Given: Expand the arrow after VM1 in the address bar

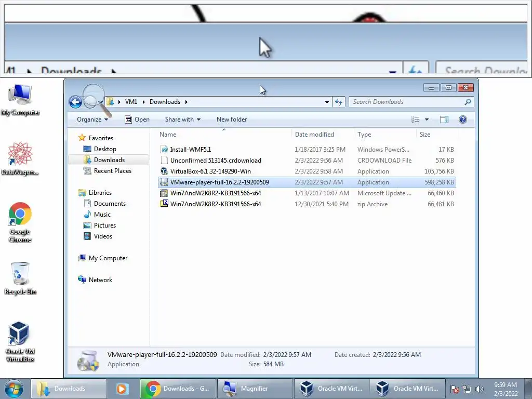Looking at the screenshot, I should tap(144, 102).
